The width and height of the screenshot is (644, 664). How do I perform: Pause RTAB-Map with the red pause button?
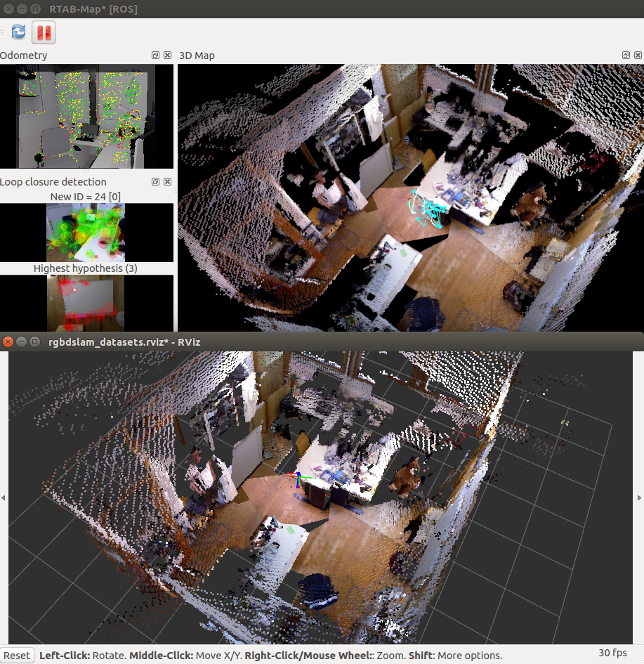click(x=44, y=32)
